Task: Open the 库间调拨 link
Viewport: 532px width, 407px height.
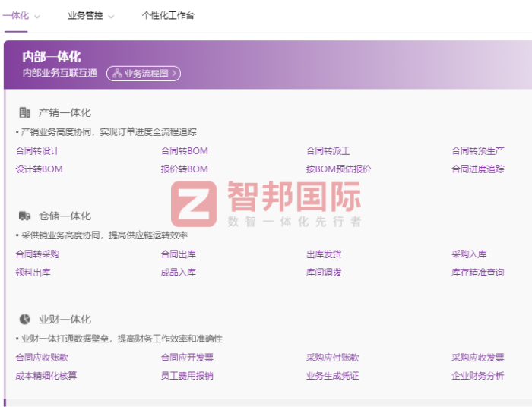Action: click(x=324, y=273)
